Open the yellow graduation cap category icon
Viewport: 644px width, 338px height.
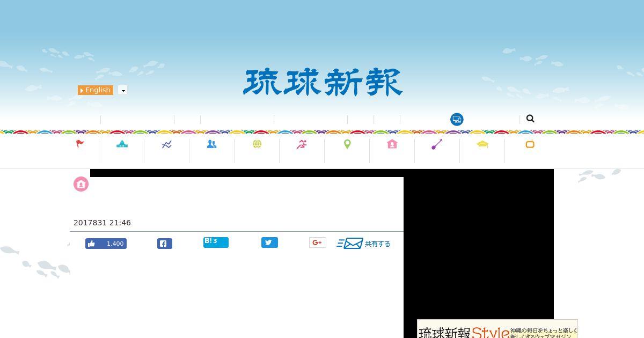pyautogui.click(x=482, y=144)
